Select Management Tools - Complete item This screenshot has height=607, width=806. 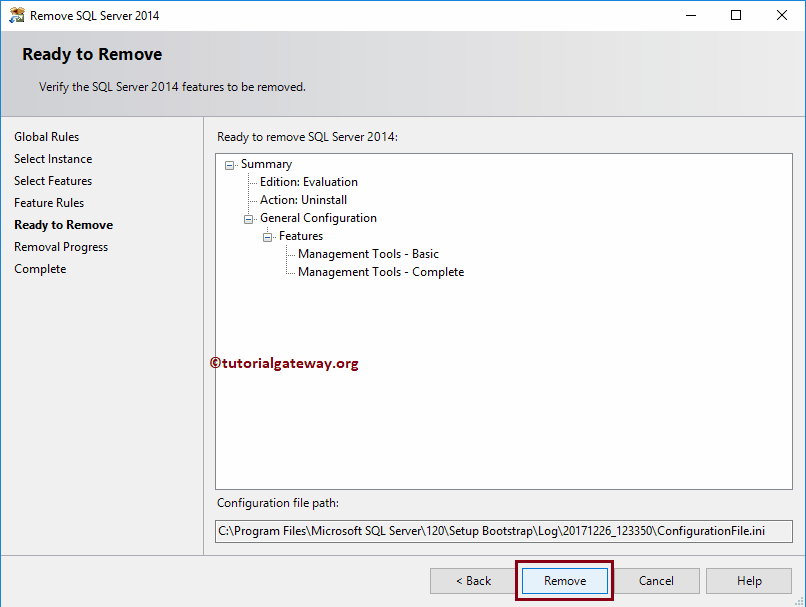coord(381,272)
